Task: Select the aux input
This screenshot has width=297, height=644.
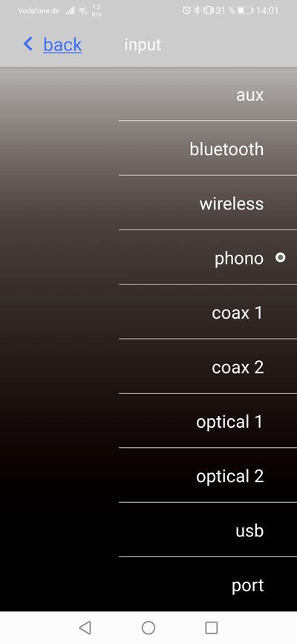Action: click(208, 94)
